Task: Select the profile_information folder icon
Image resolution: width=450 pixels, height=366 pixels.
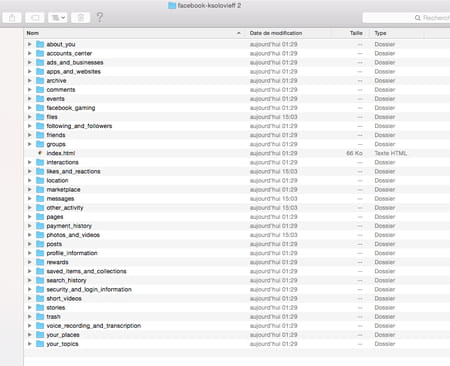Action: [x=40, y=253]
